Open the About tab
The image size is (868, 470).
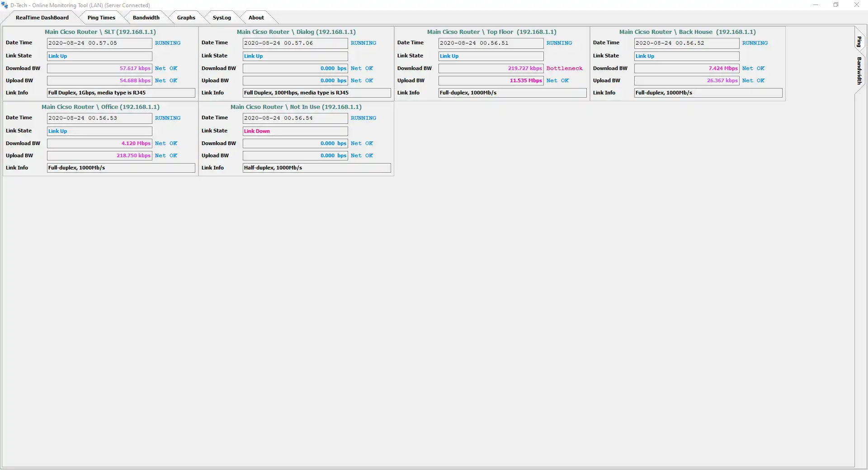(256, 18)
